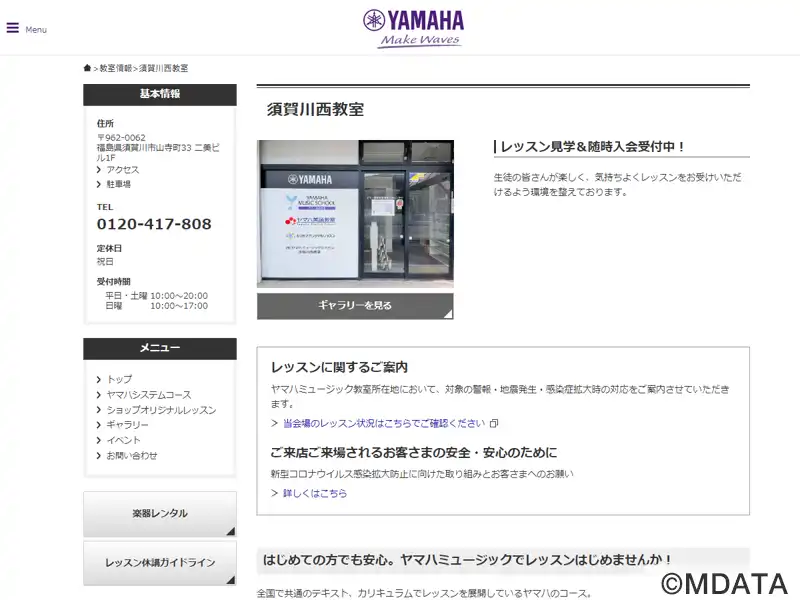Open the 詳しくはこちら link

click(315, 493)
